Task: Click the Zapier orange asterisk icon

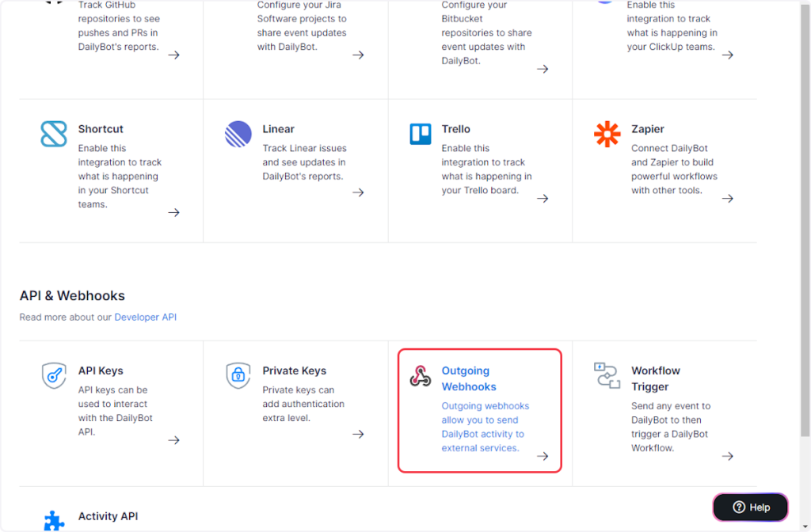Action: (x=607, y=134)
